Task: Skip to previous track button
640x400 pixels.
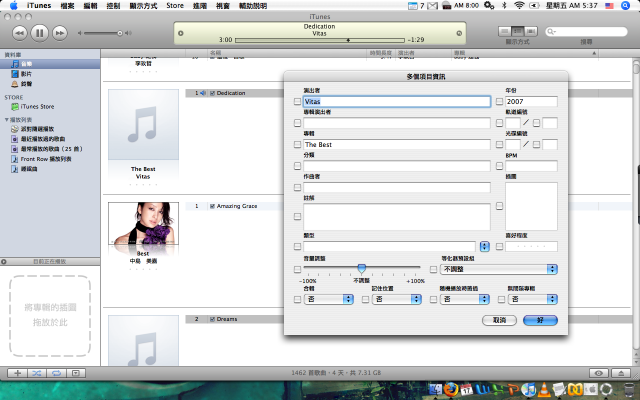Action: pos(20,33)
